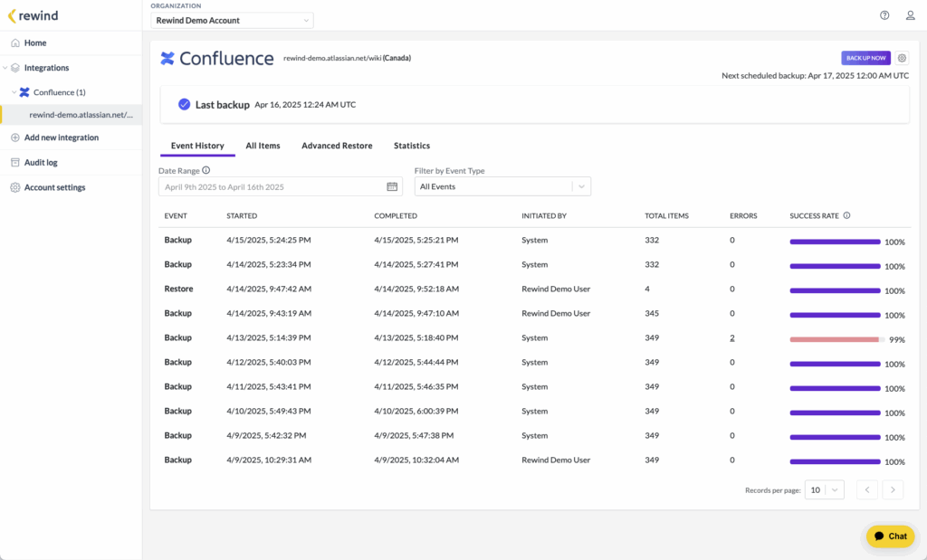Image resolution: width=927 pixels, height=560 pixels.
Task: Click completed time 4/9/2025, 5:47:38 PM
Action: click(414, 435)
